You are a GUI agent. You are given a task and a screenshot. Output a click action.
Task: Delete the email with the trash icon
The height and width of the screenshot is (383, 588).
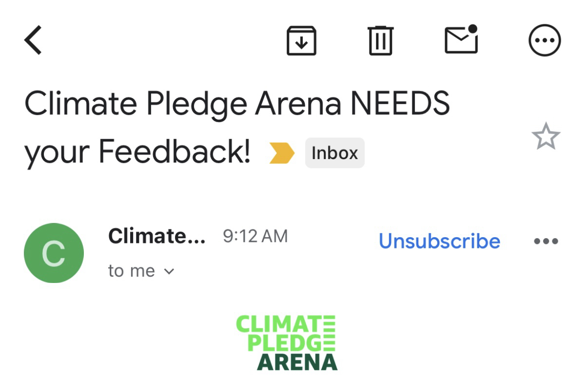point(380,40)
